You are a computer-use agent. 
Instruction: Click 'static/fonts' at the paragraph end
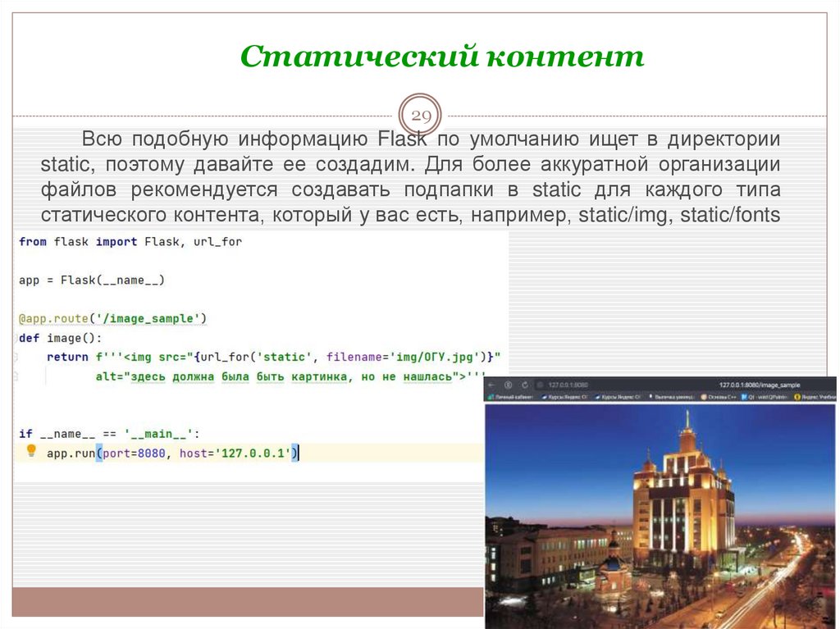tap(730, 215)
